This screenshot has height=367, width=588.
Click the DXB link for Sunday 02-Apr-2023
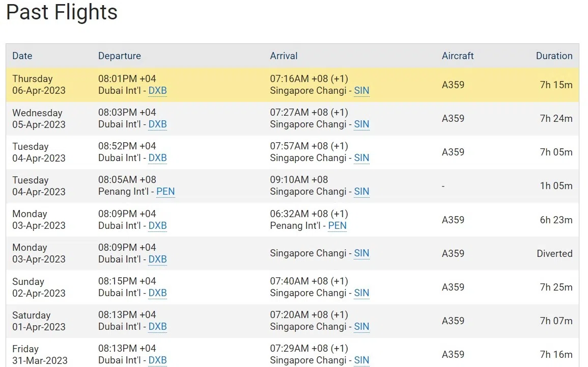pyautogui.click(x=157, y=293)
